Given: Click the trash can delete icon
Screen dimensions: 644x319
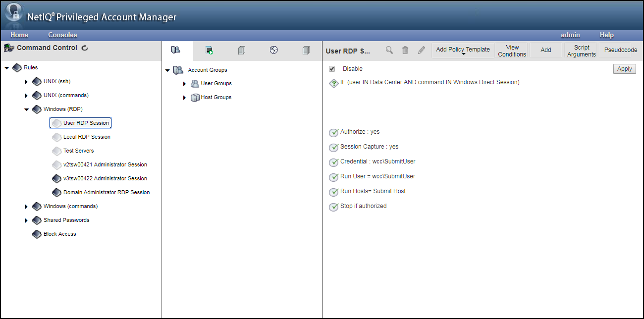Looking at the screenshot, I should (x=405, y=50).
